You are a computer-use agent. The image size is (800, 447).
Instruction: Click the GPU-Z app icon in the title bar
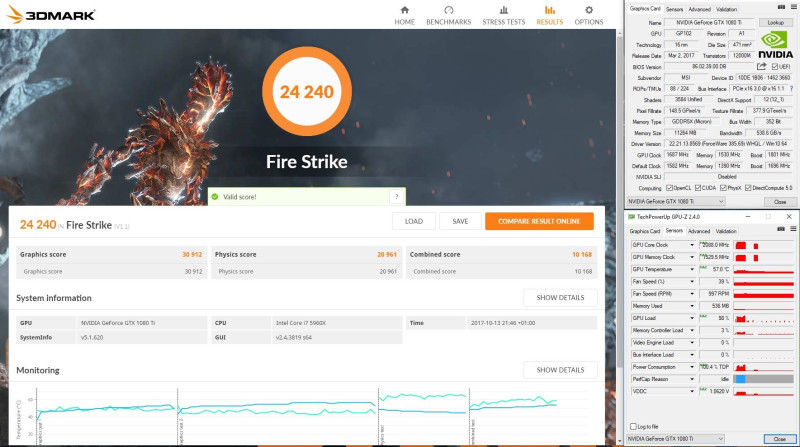pyautogui.click(x=631, y=217)
